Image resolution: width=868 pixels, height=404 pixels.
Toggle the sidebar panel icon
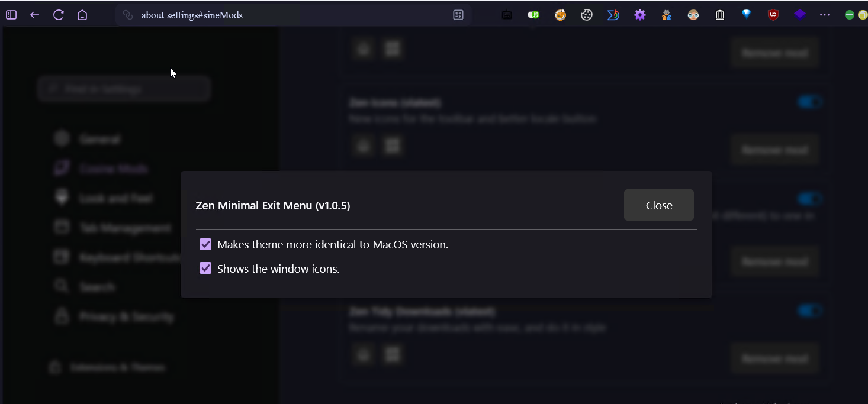[x=11, y=15]
